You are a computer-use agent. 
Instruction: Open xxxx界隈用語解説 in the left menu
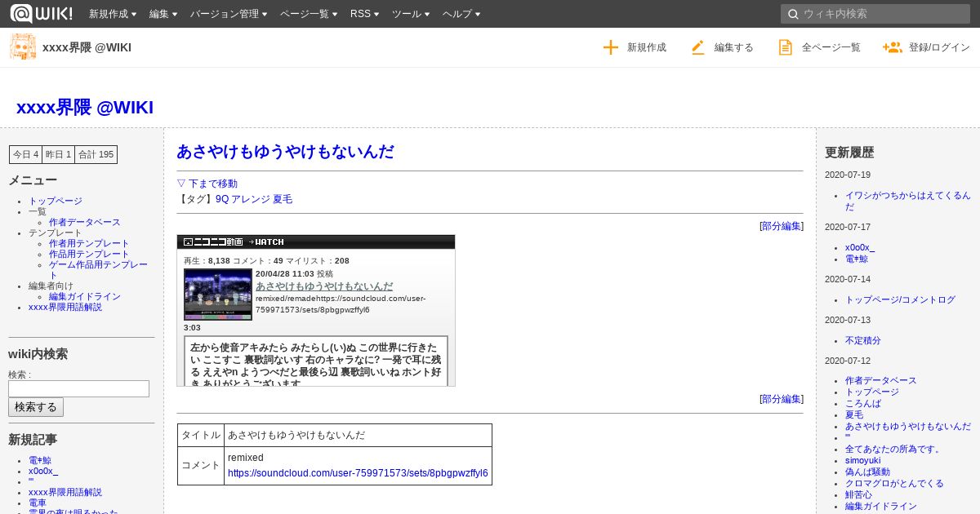(x=65, y=307)
